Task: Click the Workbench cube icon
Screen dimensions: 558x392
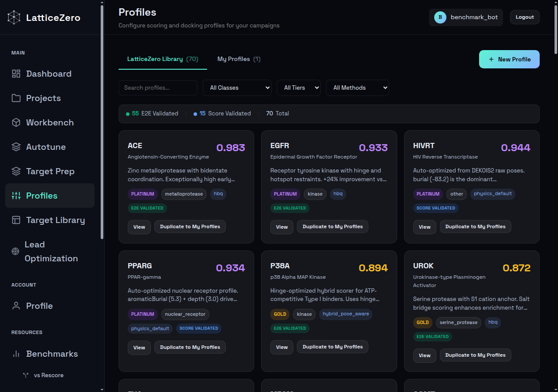Action: pos(16,122)
